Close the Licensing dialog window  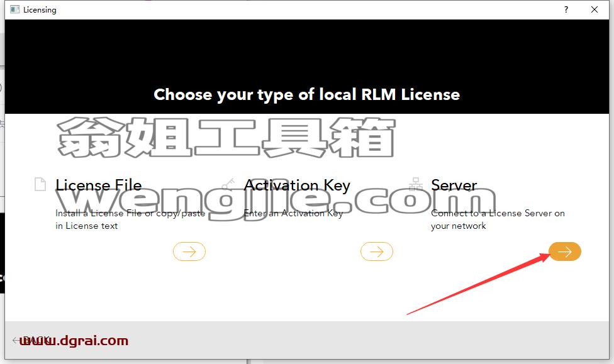pos(594,10)
